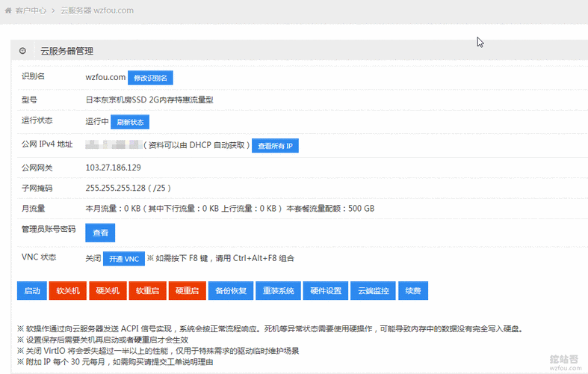View administrator password via 查看 button
588x374 pixels.
click(100, 233)
